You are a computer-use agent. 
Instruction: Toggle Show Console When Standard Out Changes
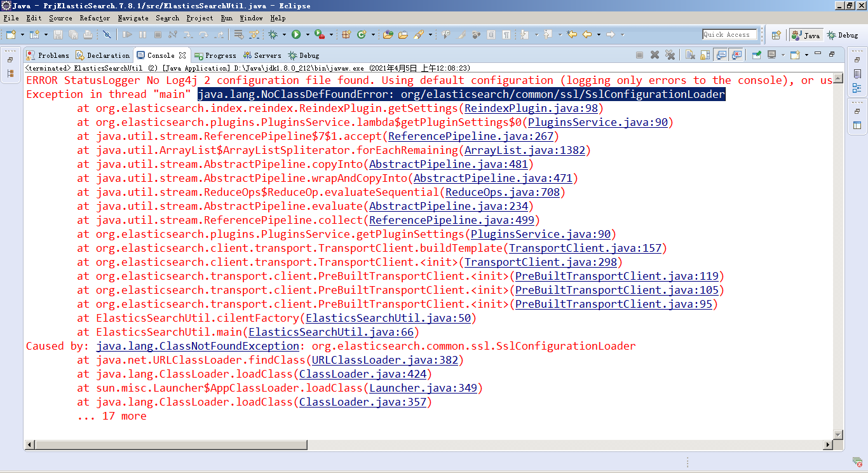721,55
